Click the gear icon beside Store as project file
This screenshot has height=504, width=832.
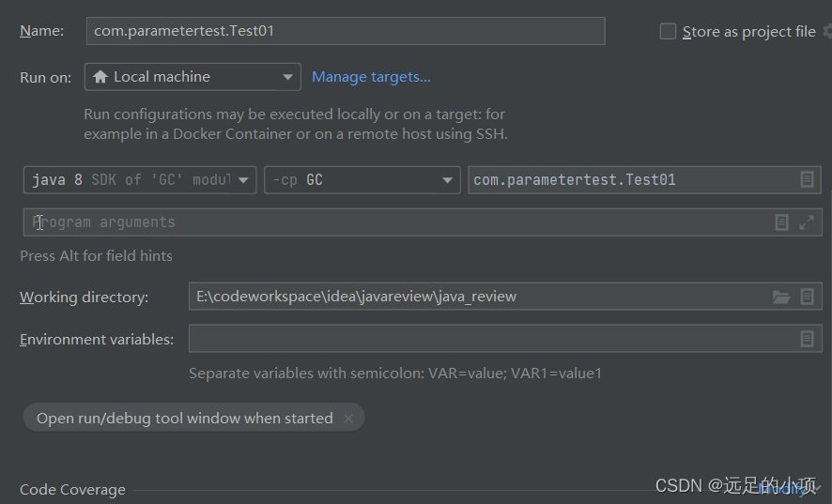click(x=826, y=31)
